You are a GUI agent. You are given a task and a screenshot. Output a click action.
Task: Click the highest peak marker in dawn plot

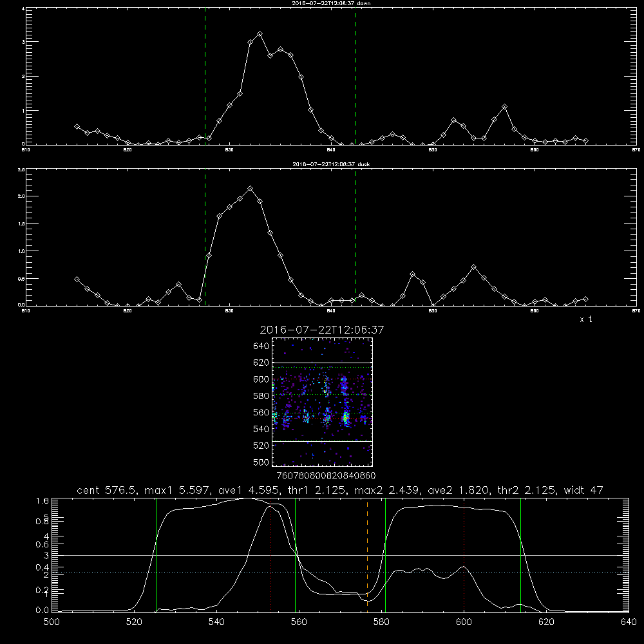click(260, 33)
